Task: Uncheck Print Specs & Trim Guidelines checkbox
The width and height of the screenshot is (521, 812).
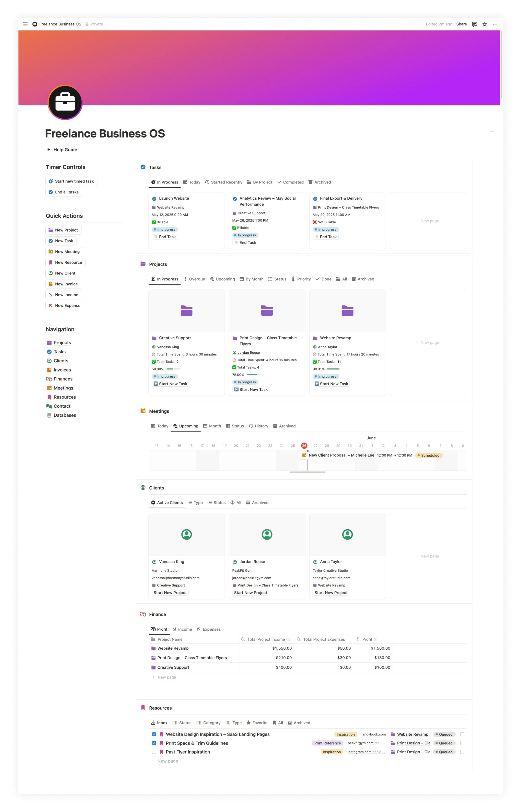Action: pyautogui.click(x=154, y=743)
